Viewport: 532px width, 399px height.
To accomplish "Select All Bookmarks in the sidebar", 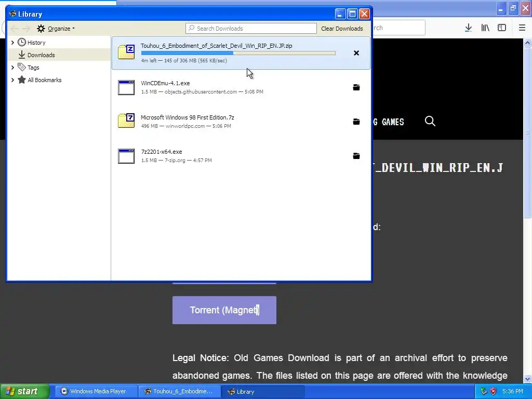I will click(x=45, y=80).
